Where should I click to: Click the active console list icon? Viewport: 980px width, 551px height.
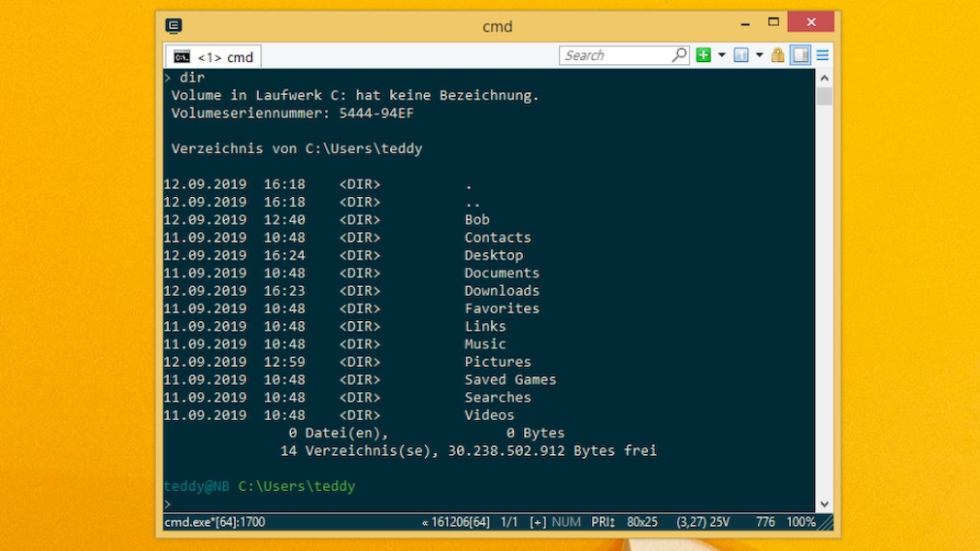click(741, 55)
